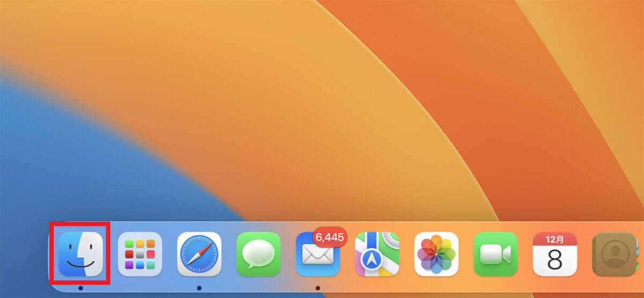The height and width of the screenshot is (298, 644).
Task: Open the Messages app
Action: tap(258, 254)
